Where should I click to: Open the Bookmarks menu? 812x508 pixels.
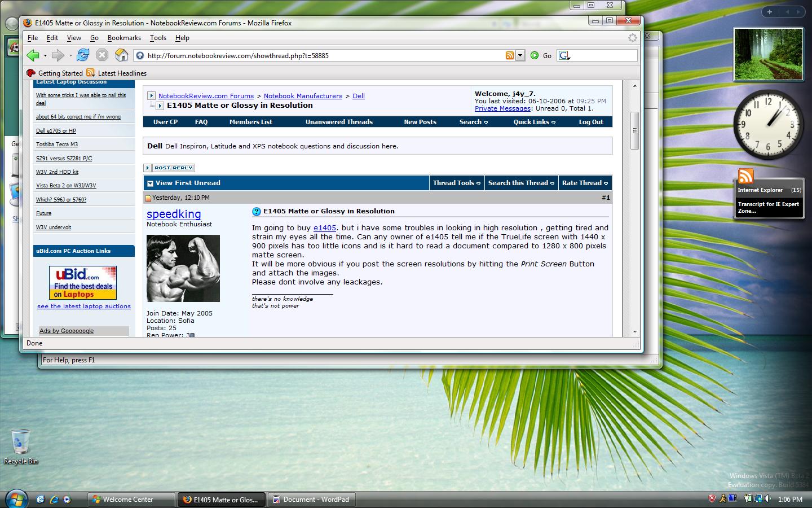124,38
